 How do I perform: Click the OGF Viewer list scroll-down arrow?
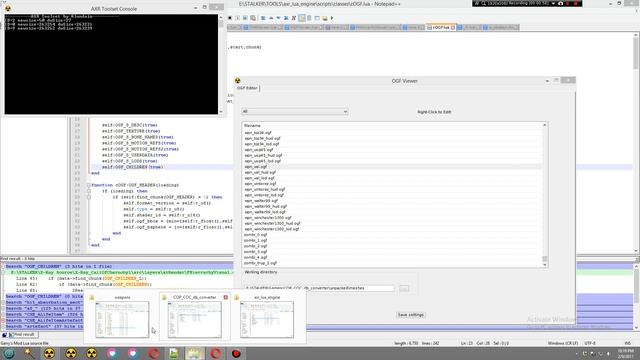tap(544, 265)
